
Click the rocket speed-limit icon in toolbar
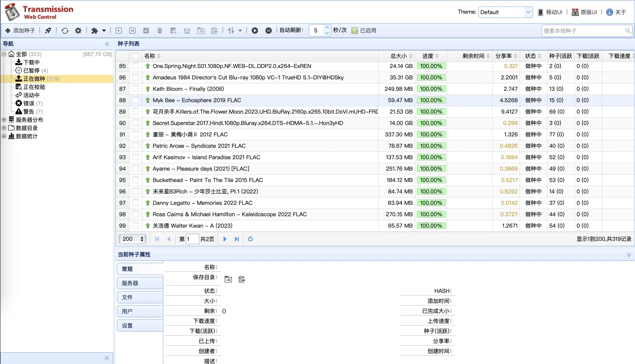click(48, 31)
